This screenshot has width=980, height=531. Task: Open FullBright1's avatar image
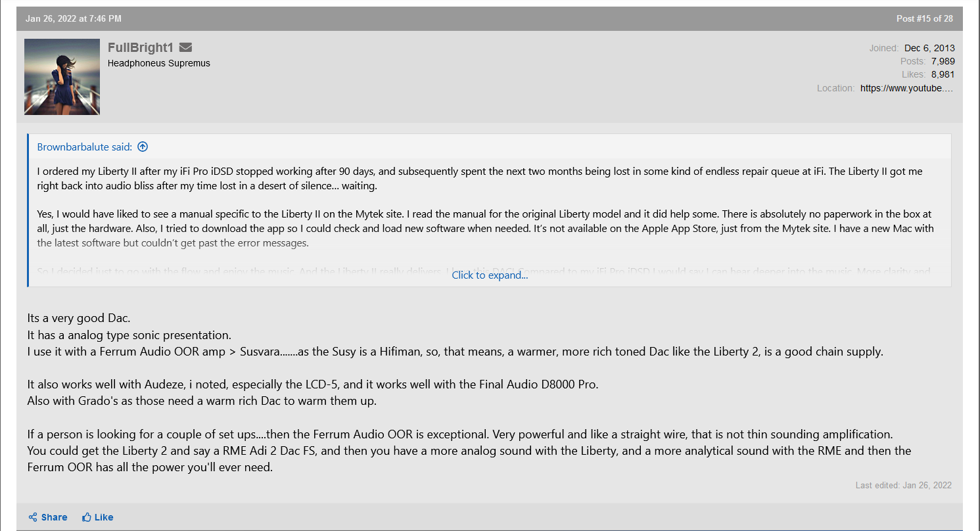[x=62, y=77]
